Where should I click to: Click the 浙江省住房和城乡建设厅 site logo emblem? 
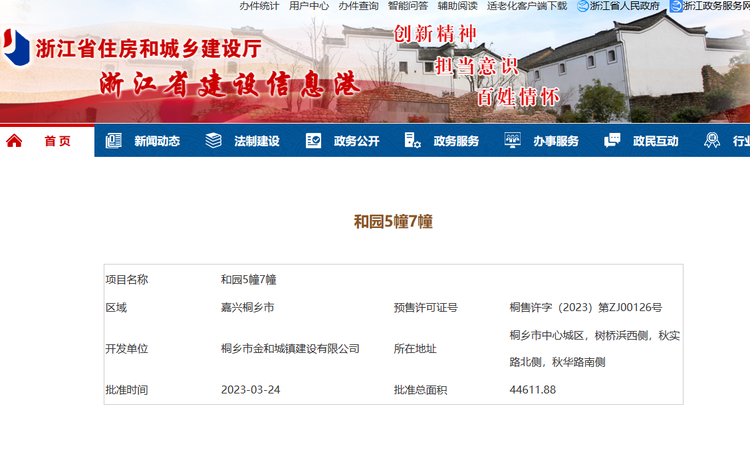[x=16, y=47]
